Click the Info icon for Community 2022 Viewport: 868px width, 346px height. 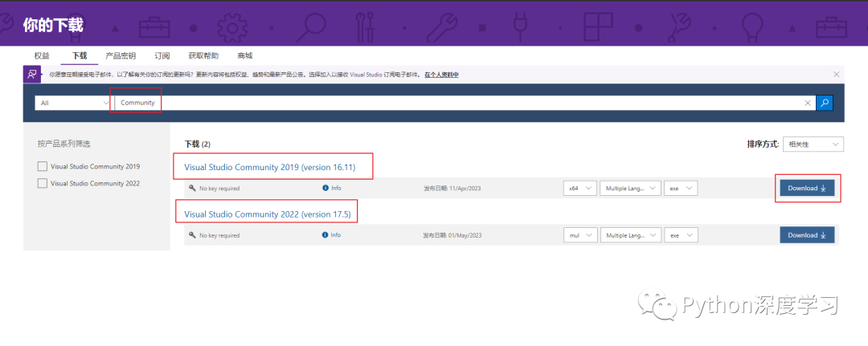click(325, 235)
